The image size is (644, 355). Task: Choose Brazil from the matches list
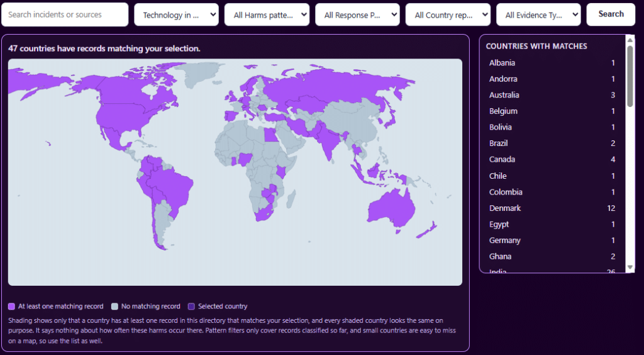552,144
